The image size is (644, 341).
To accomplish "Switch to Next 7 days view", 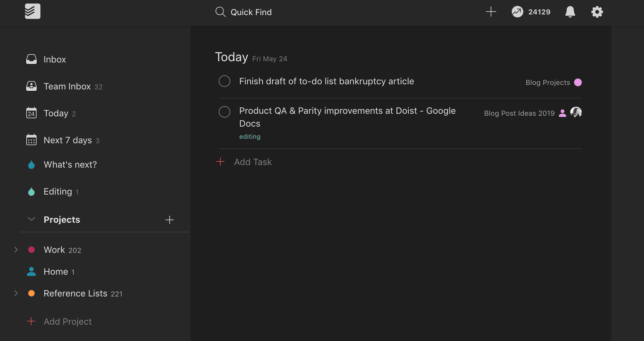I will point(68,140).
